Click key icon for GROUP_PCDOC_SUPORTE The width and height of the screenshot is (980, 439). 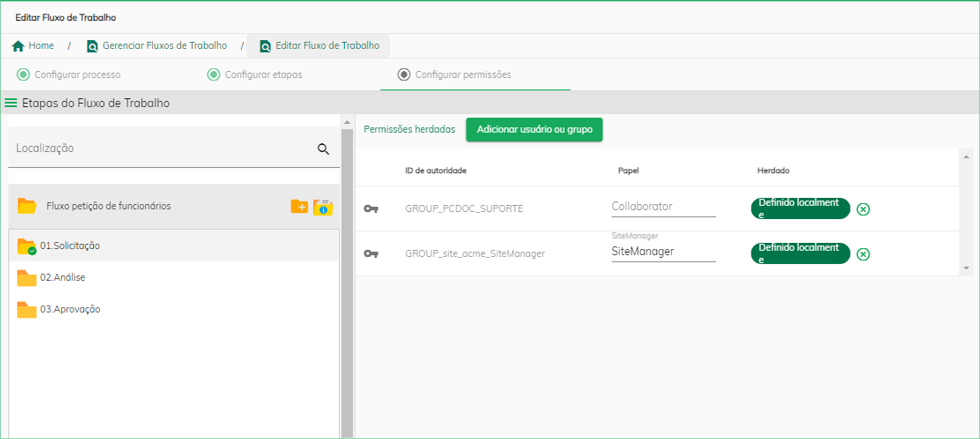[371, 209]
